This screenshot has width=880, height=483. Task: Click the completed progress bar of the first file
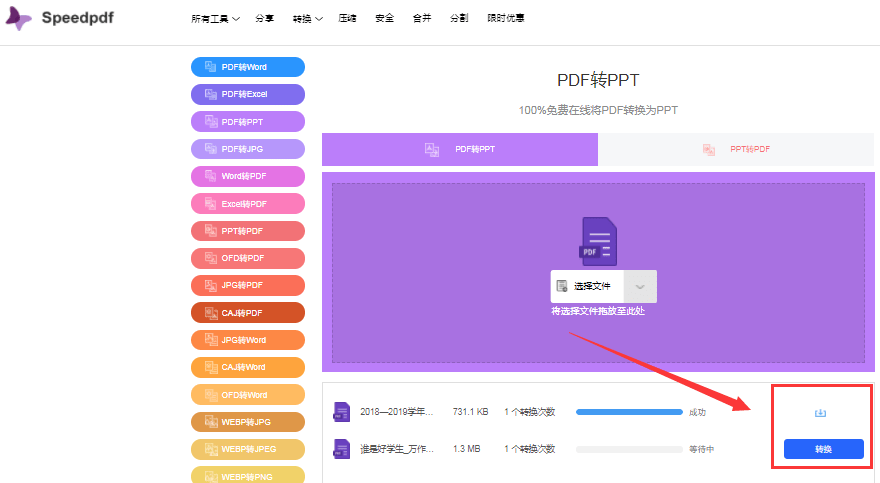click(629, 412)
